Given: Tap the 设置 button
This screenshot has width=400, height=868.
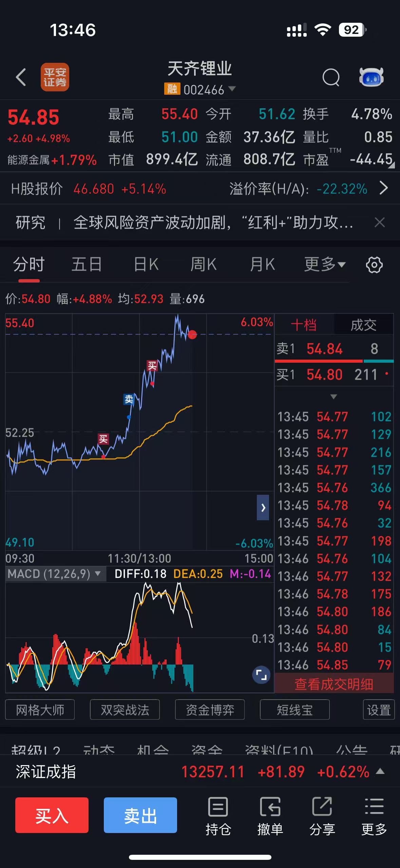Looking at the screenshot, I should 379,710.
